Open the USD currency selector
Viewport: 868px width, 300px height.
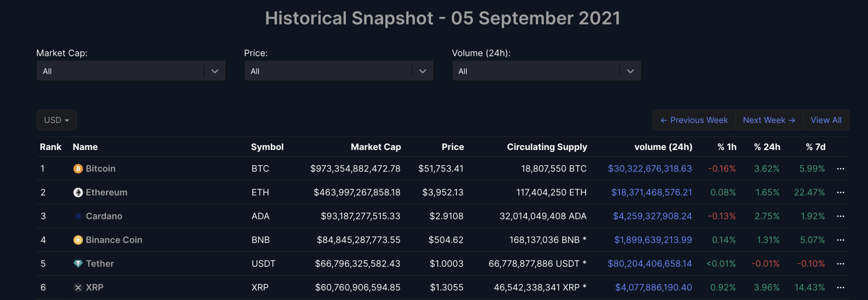56,120
